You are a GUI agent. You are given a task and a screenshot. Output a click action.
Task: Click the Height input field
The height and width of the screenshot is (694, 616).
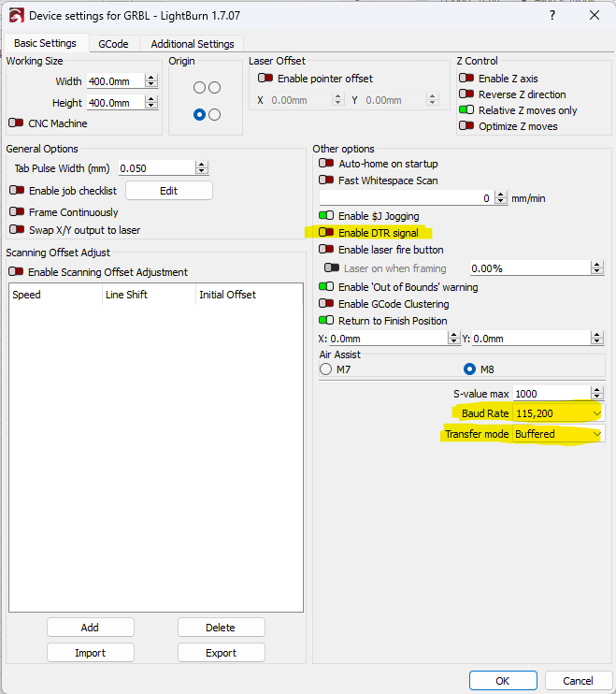116,103
